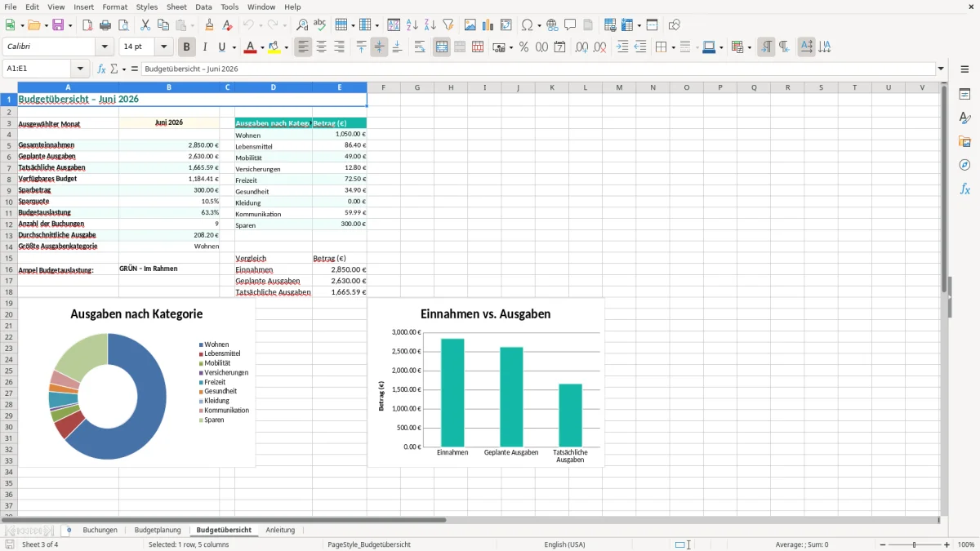This screenshot has height=551, width=980.
Task: Open the Function Wizard
Action: click(101, 69)
